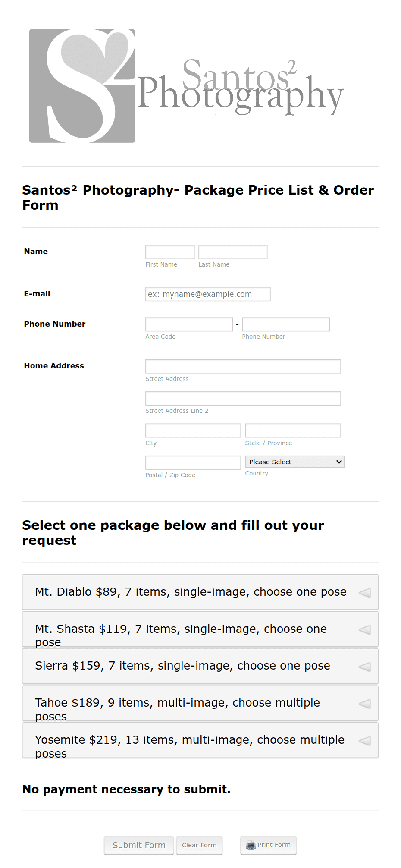Click the Street Address field

[243, 366]
